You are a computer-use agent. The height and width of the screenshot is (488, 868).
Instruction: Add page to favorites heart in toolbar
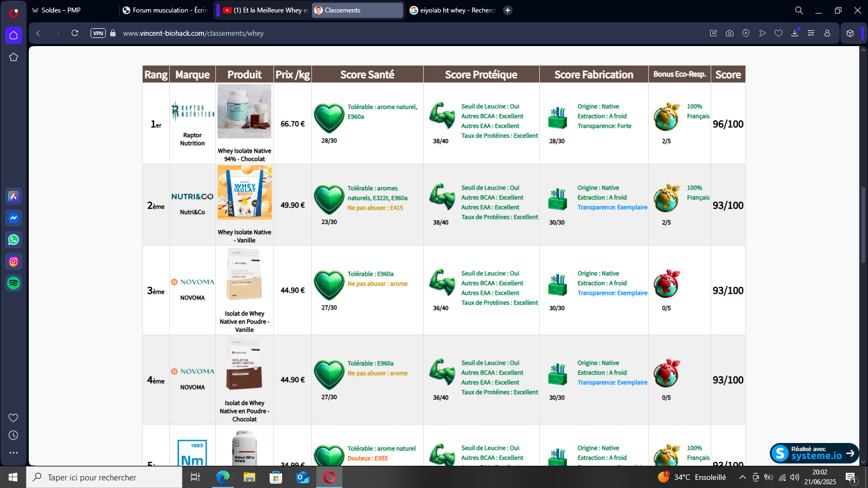pyautogui.click(x=778, y=33)
